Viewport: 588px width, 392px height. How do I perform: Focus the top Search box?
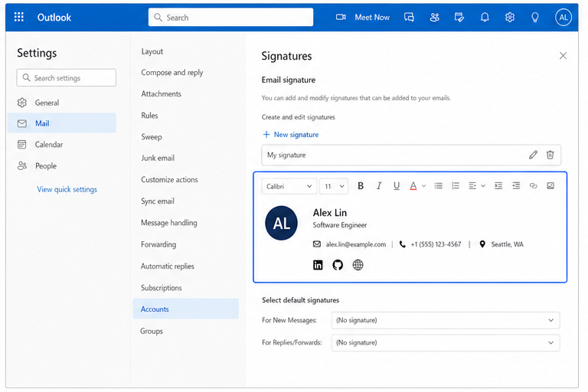[230, 18]
